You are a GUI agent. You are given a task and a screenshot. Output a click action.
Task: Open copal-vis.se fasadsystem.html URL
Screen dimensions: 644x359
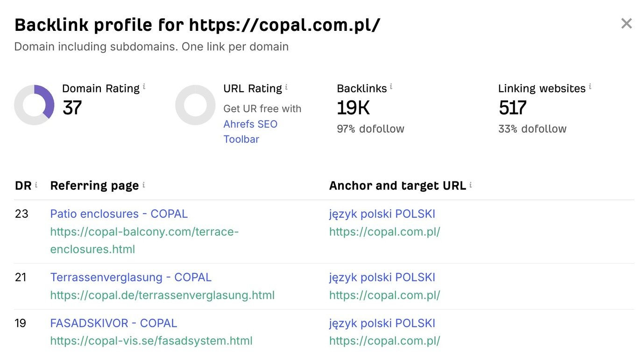click(151, 341)
